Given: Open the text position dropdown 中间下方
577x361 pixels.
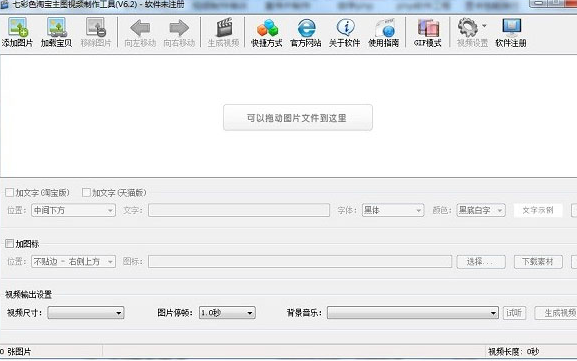Looking at the screenshot, I should coord(73,210).
